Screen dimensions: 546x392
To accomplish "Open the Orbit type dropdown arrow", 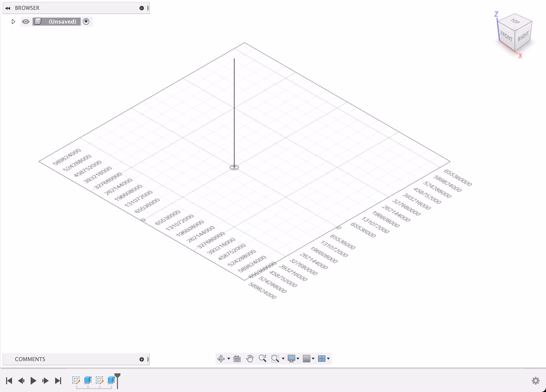I will pyautogui.click(x=229, y=358).
